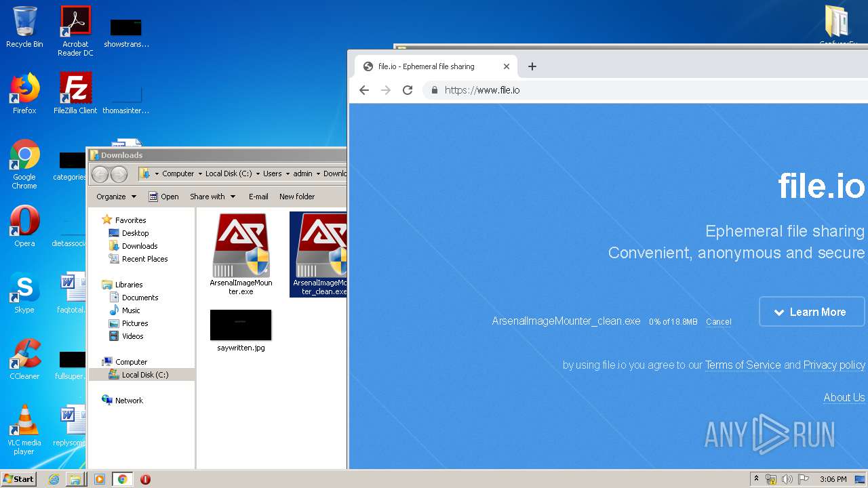Open Action Center flag in tray
This screenshot has width=868, height=488.
pyautogui.click(x=804, y=479)
